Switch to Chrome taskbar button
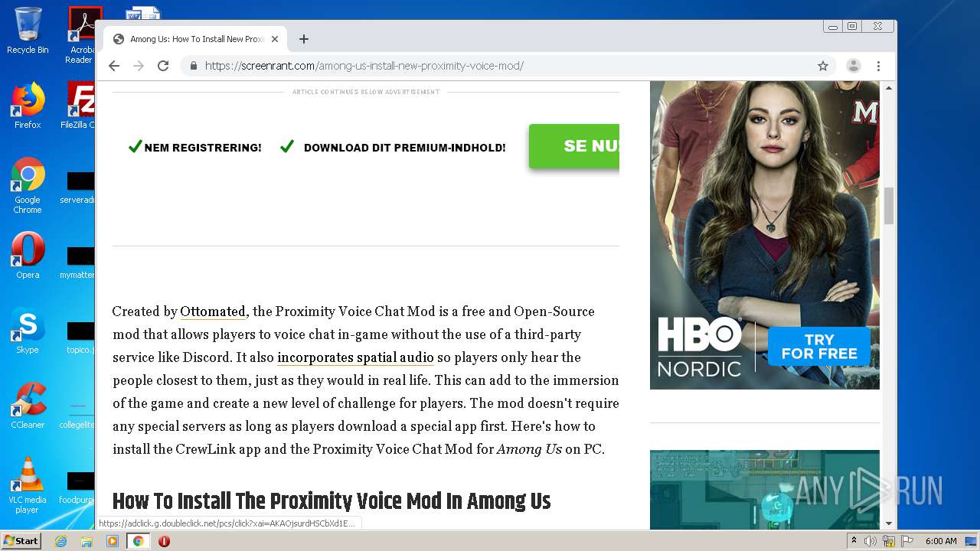 [x=139, y=541]
